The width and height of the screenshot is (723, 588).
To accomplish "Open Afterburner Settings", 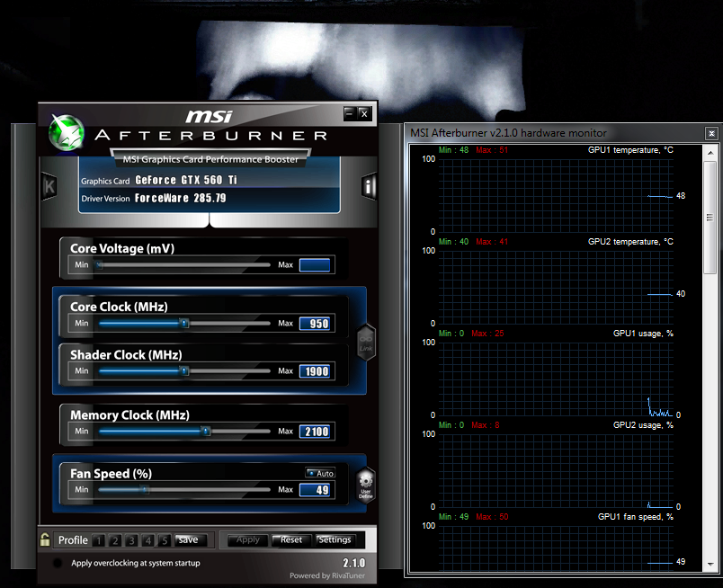I will click(335, 540).
